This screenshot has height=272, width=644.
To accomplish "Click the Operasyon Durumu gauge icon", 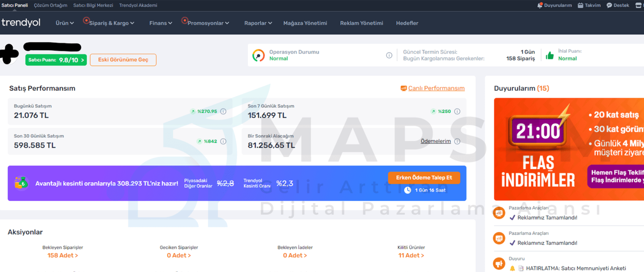I will (x=258, y=55).
